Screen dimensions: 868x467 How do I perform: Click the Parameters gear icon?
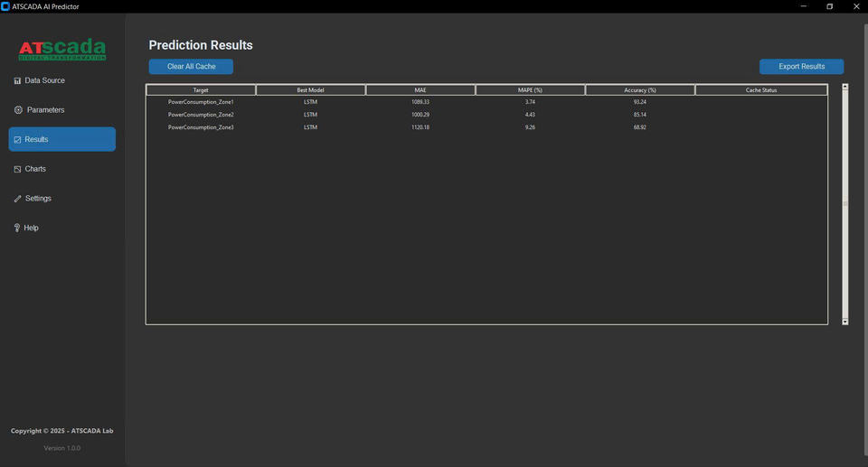tap(18, 110)
